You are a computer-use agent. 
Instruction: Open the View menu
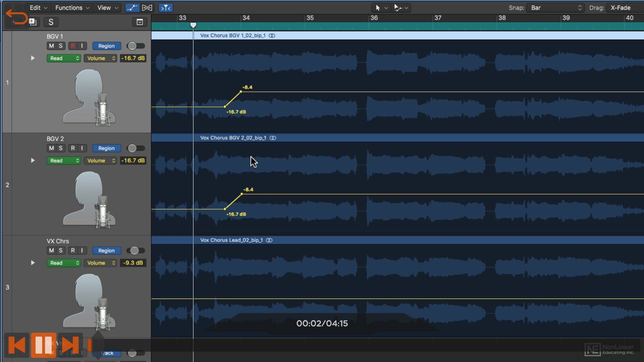107,7
